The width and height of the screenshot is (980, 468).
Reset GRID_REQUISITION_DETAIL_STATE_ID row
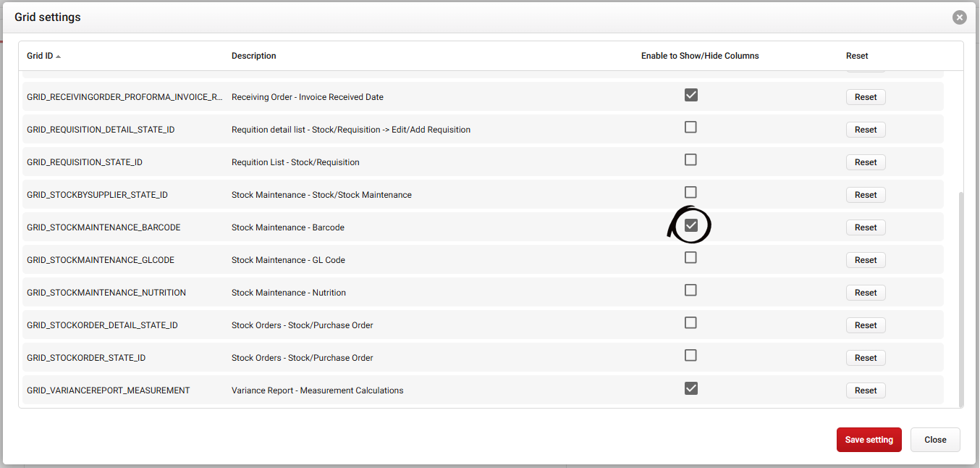point(865,130)
